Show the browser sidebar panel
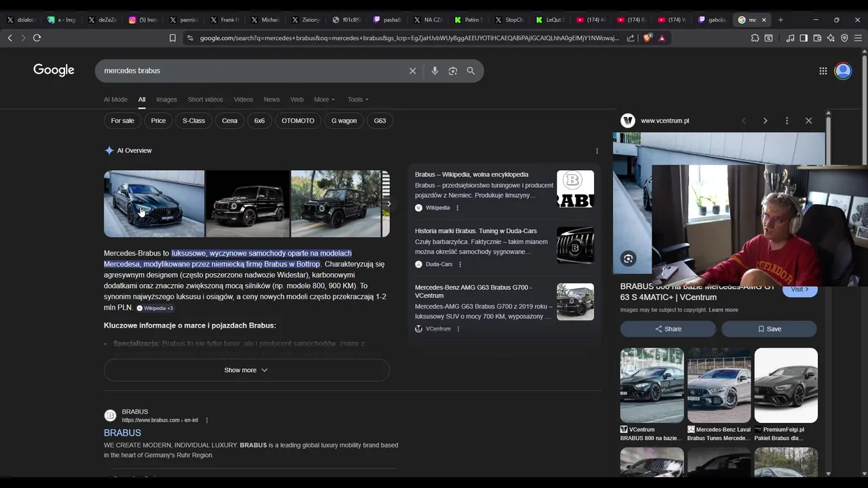The image size is (868, 488). (x=804, y=38)
